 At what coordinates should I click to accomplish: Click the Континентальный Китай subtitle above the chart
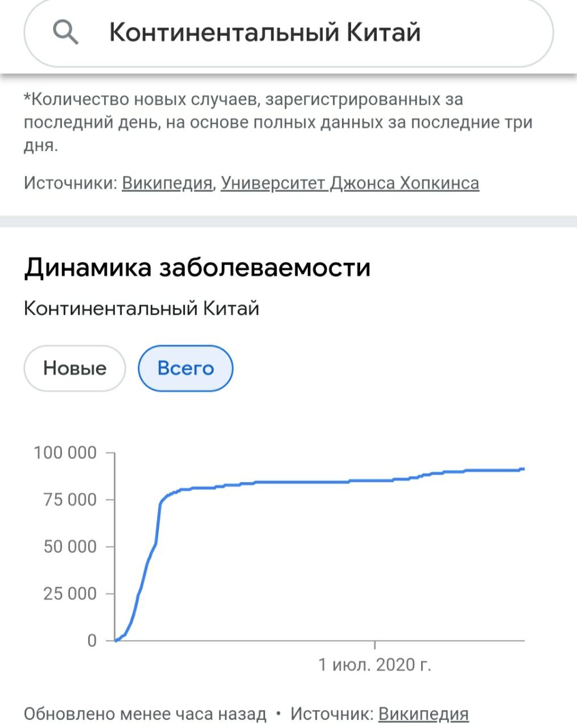click(x=141, y=309)
